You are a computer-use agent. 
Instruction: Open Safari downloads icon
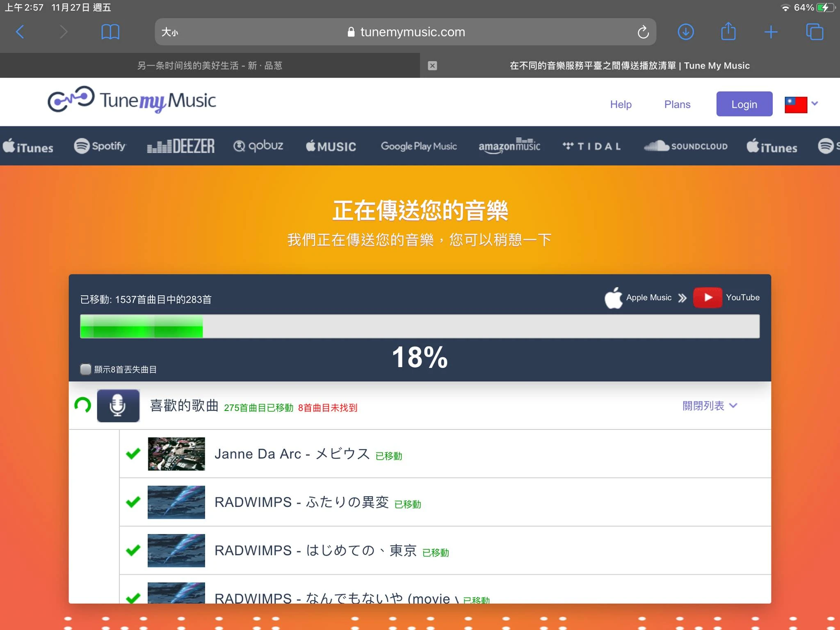point(685,32)
